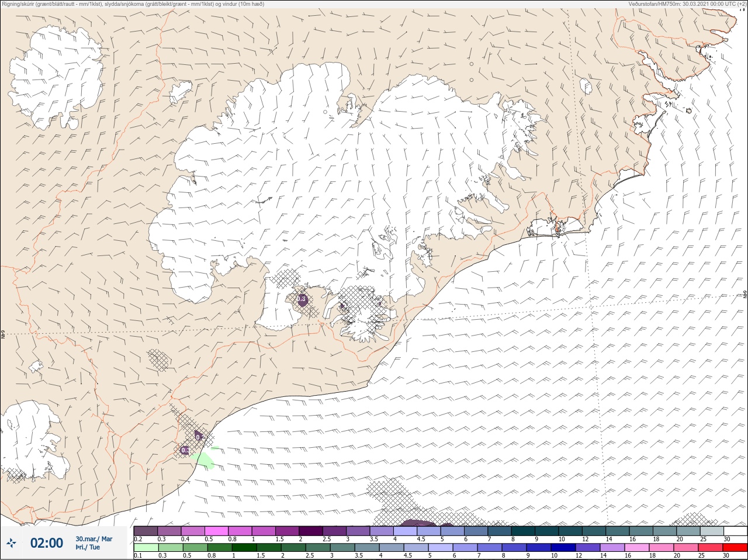Select upper legend dark purple swatch at 2
The image size is (748, 560).
[311, 531]
